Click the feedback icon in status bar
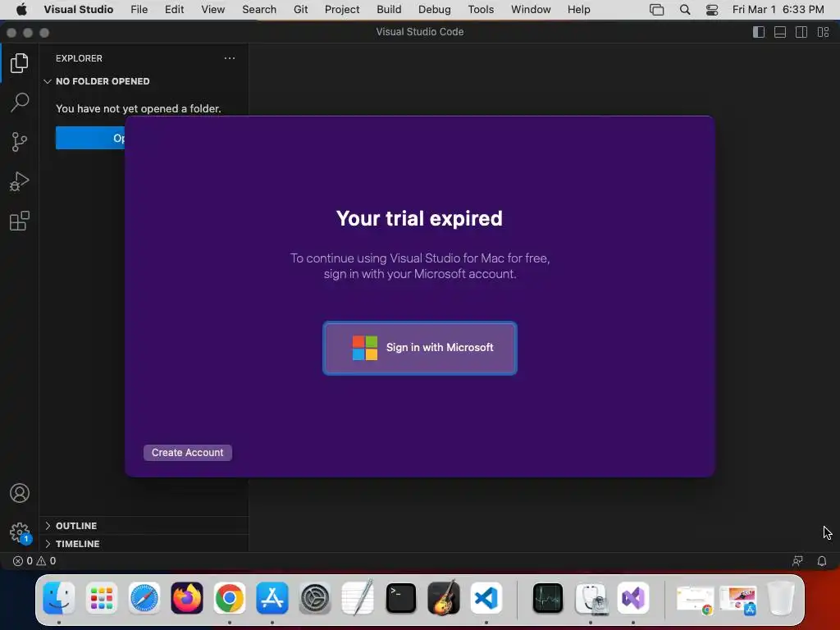 (x=797, y=561)
